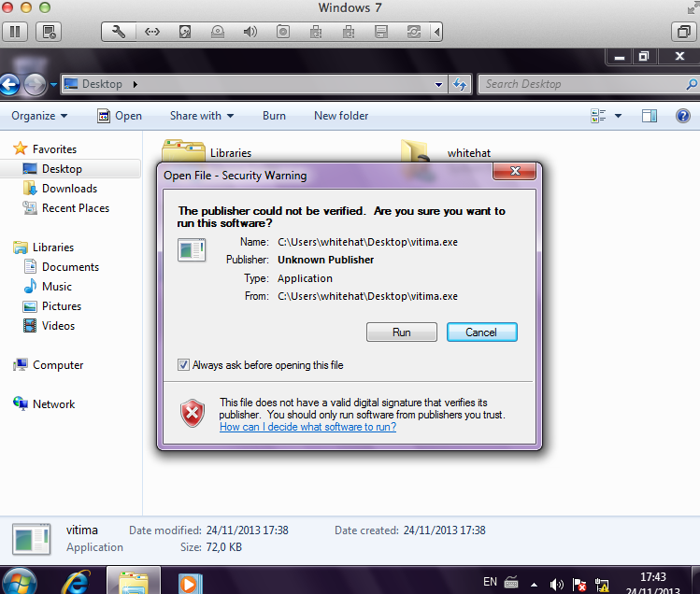This screenshot has width=700, height=594.
Task: Open more view options dropdown
Action: click(619, 116)
